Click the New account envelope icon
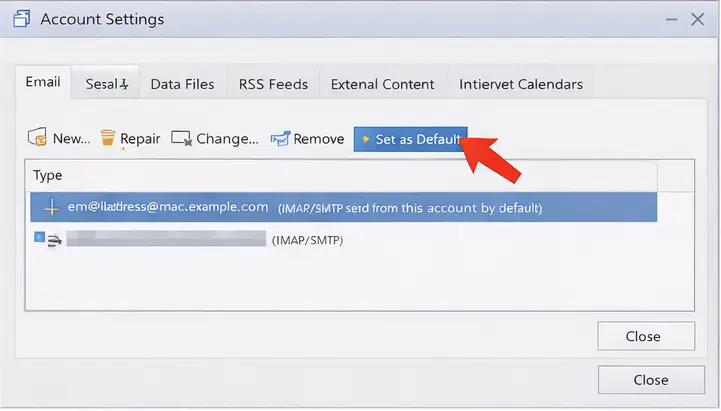Screen dimensions: 721x411 coord(37,137)
